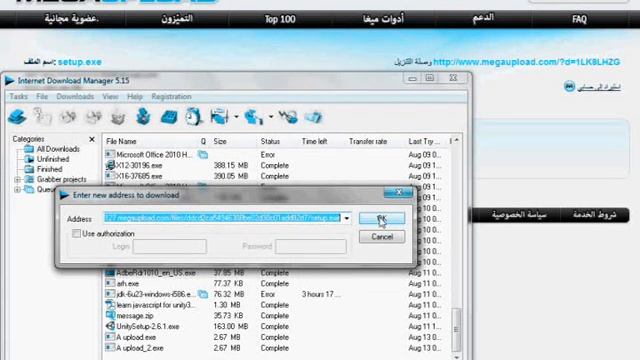The height and width of the screenshot is (360, 640).
Task: Select the A upload_2.exe row
Action: pyautogui.click(x=278, y=348)
